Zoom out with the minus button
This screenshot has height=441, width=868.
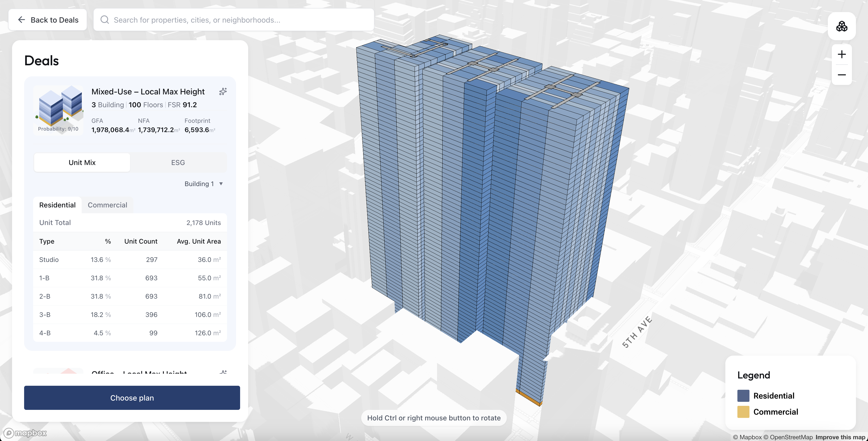point(841,75)
